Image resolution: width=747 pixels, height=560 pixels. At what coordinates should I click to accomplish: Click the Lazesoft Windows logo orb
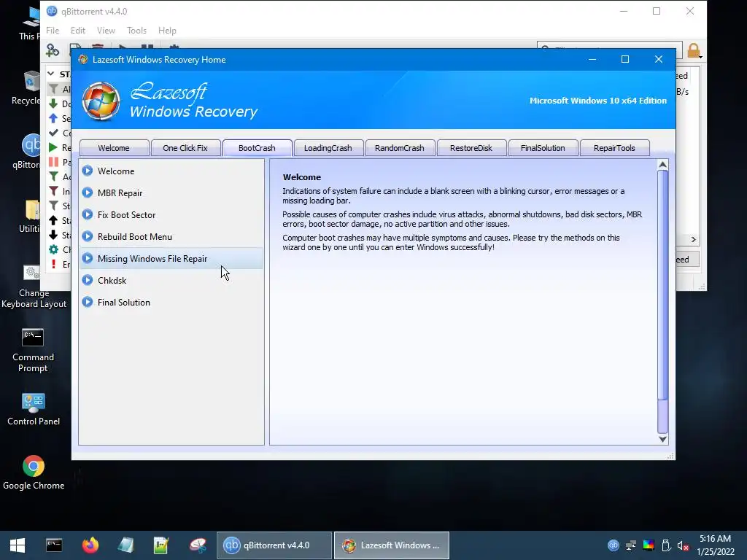coord(101,101)
